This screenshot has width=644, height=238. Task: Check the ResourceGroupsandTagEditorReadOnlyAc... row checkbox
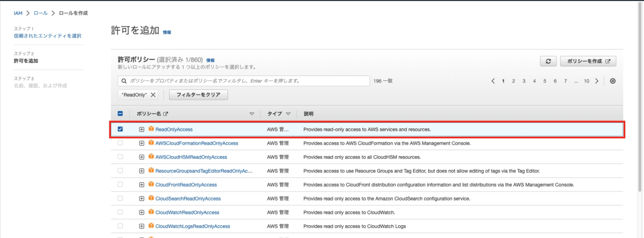(120, 170)
